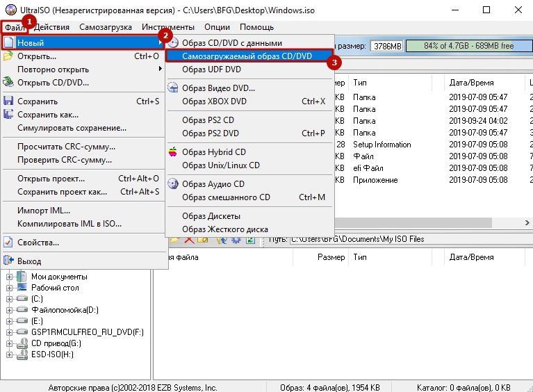533x392 pixels.
Task: Click the apple icon beside Образ Hybrid CD
Action: point(173,152)
